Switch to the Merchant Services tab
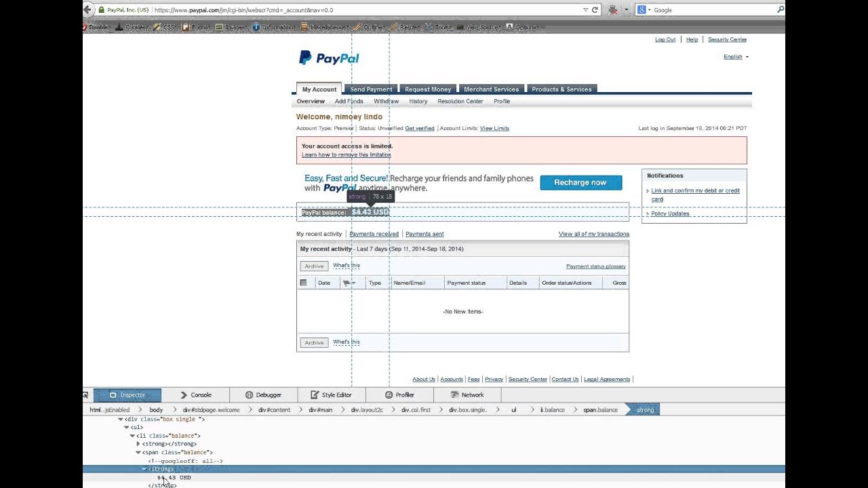Screen dimensions: 868x488 point(491,89)
